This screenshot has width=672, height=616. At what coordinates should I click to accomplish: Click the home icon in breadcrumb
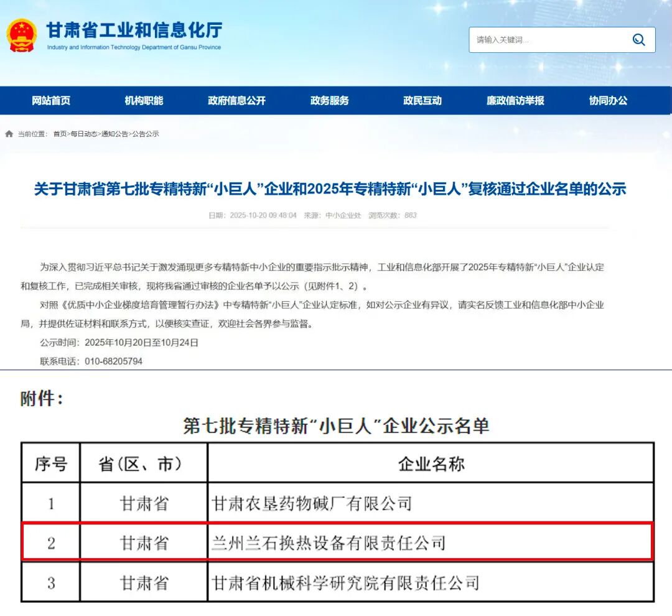click(9, 134)
